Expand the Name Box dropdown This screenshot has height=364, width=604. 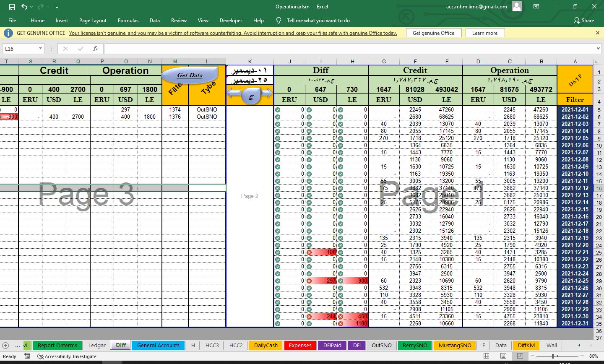pos(40,49)
